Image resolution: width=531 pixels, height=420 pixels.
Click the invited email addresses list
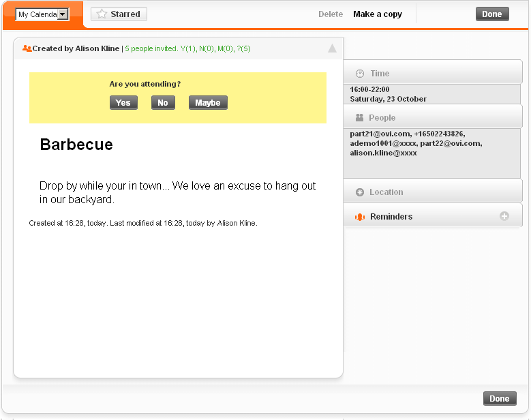coord(416,143)
